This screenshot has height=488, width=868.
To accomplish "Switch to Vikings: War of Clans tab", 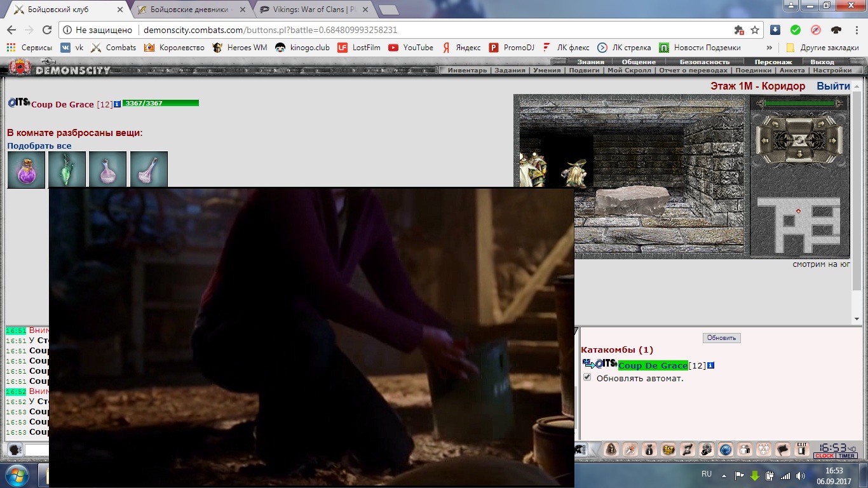I will pos(316,10).
